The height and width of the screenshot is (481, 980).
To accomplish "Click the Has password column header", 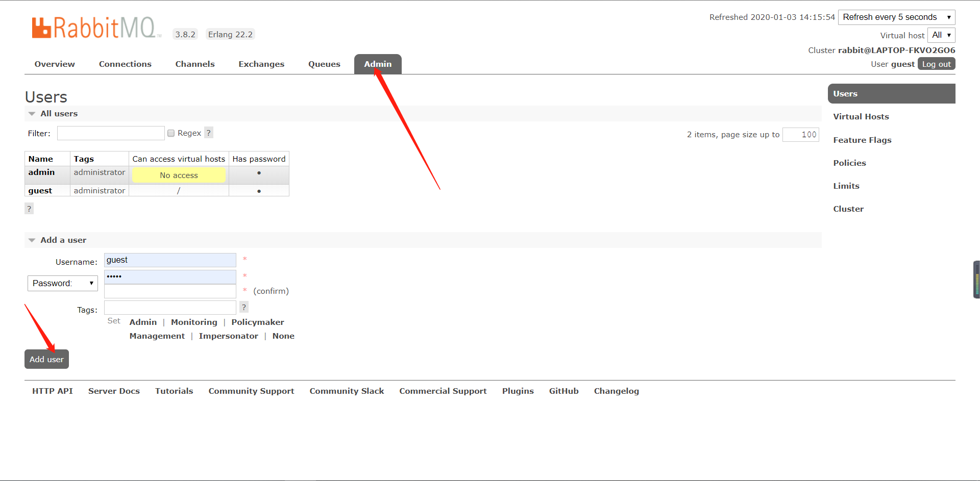I will point(259,159).
